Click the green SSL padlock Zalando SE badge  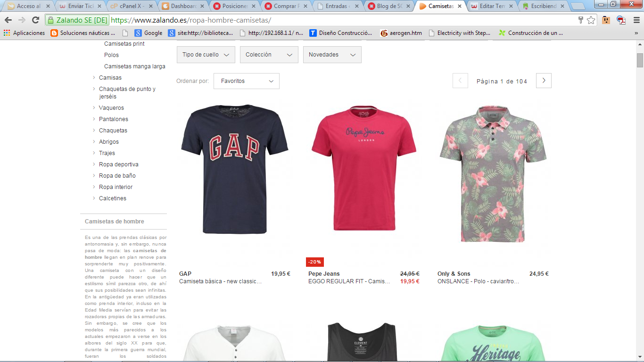click(x=77, y=20)
